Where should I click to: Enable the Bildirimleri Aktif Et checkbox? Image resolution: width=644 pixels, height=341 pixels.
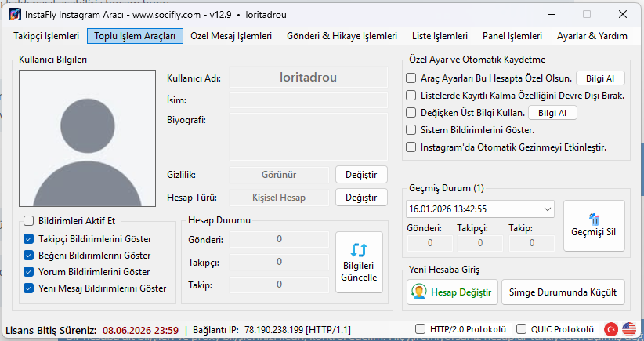pos(28,221)
